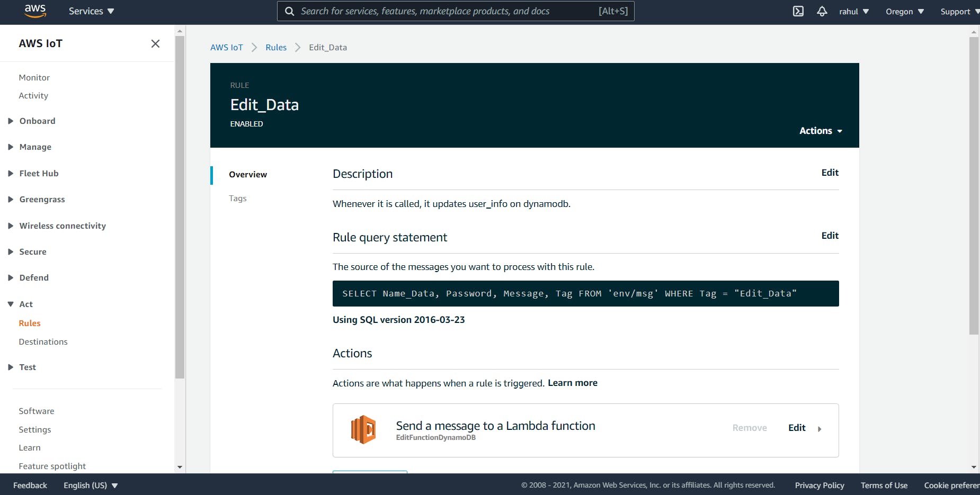Open the rule Actions dropdown
The image size is (980, 495).
click(x=821, y=131)
